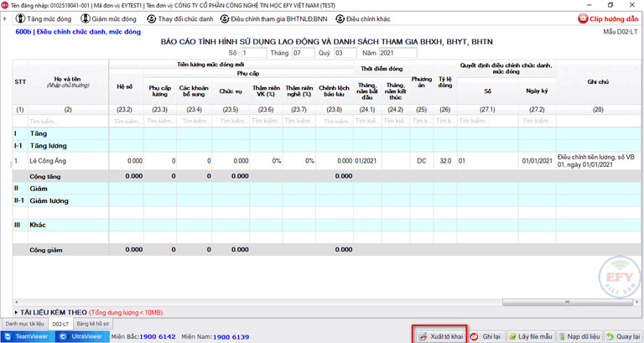
Task: Click the Ghi chú column header
Action: click(598, 82)
